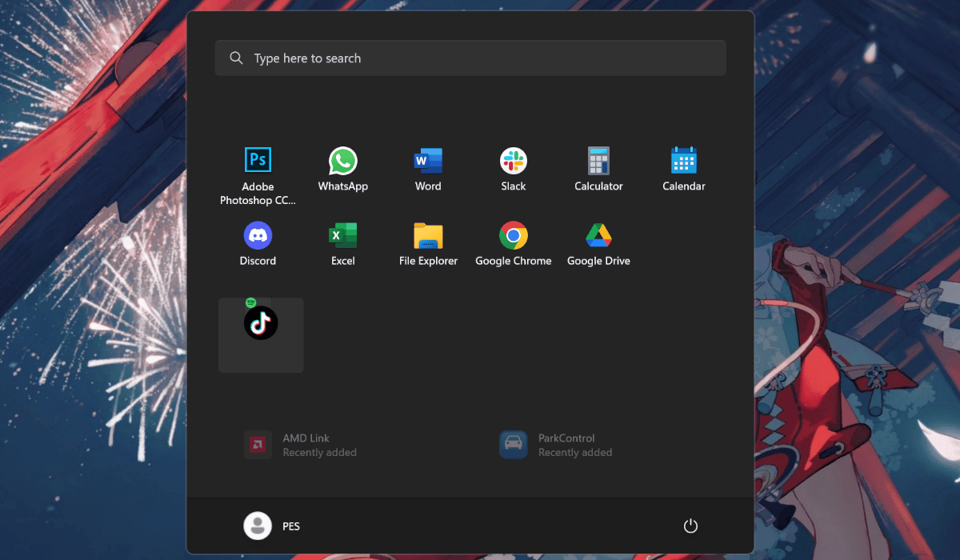The height and width of the screenshot is (560, 960).
Task: Launch Slack from pinned apps
Action: pyautogui.click(x=513, y=161)
